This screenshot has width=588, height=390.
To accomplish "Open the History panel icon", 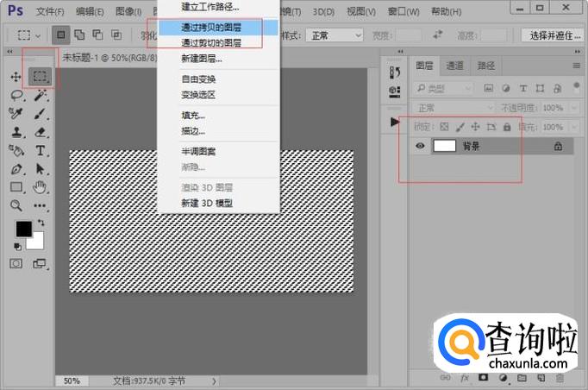I will point(395,72).
